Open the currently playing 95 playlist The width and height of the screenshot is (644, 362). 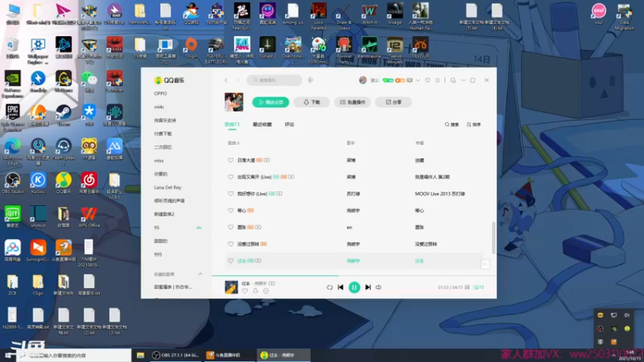[157, 228]
